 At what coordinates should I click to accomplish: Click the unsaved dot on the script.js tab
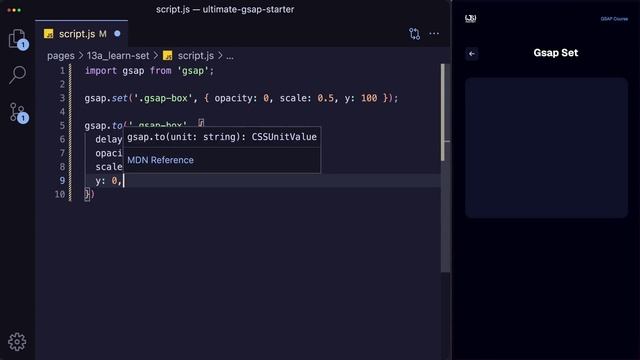pos(118,34)
